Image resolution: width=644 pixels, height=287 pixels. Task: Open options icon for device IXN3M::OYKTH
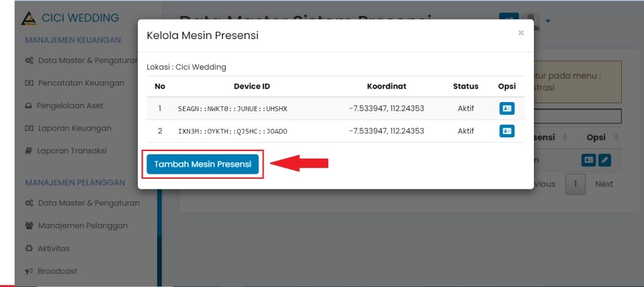[507, 131]
